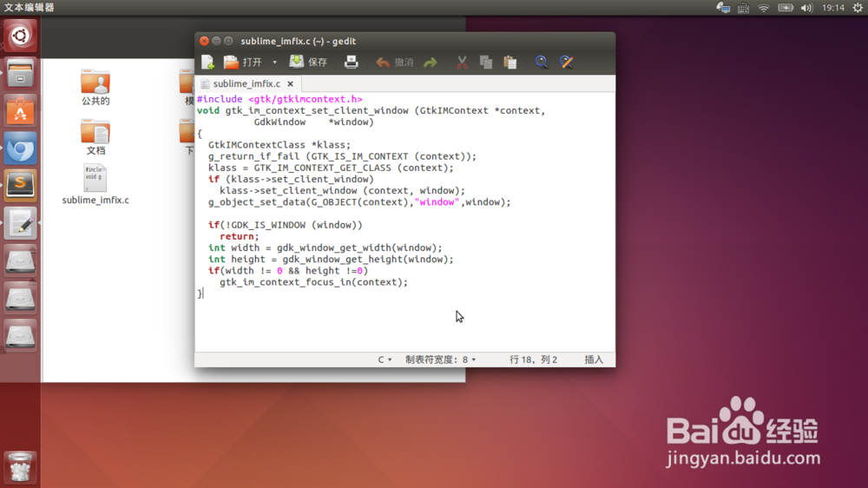This screenshot has height=488, width=868.
Task: Launch Ubuntu Software Center
Action: (x=21, y=111)
